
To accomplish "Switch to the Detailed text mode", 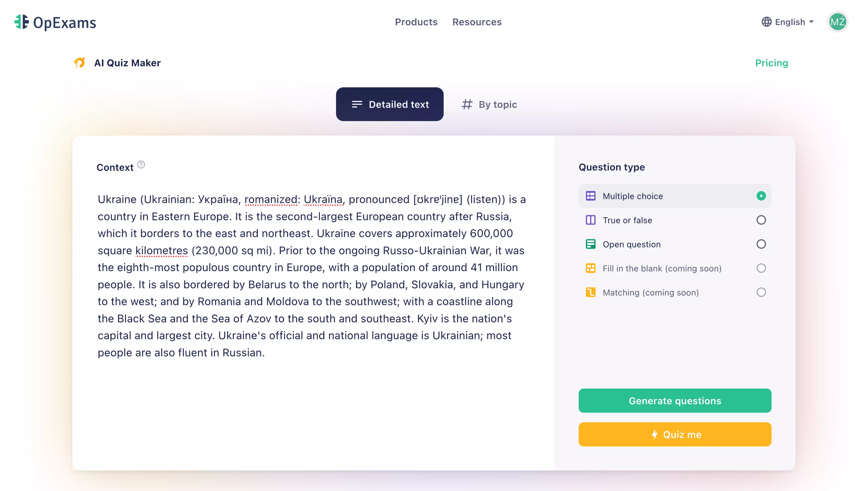I will coord(390,104).
